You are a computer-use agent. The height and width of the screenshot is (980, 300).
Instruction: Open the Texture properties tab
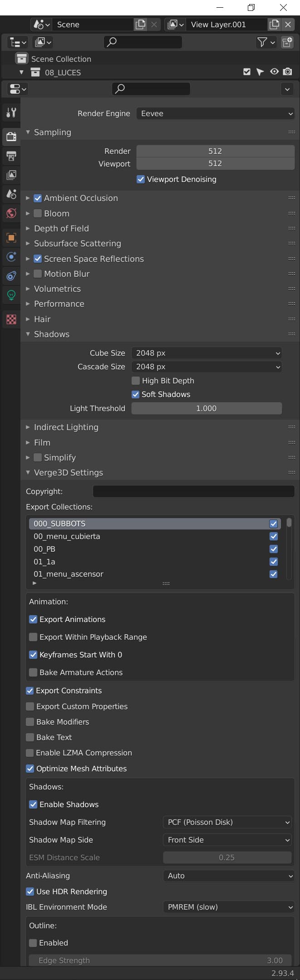pyautogui.click(x=11, y=319)
